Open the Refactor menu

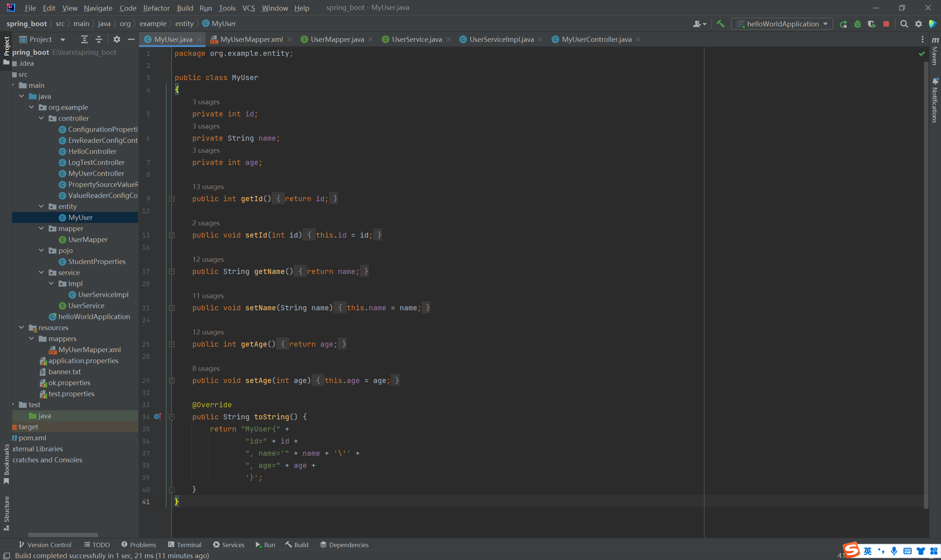[x=156, y=8]
